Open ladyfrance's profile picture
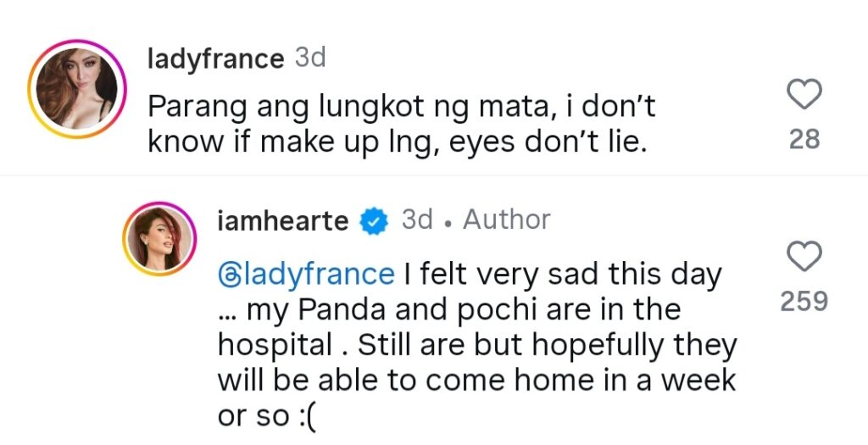Screen dimensions: 868x445 point(77,89)
